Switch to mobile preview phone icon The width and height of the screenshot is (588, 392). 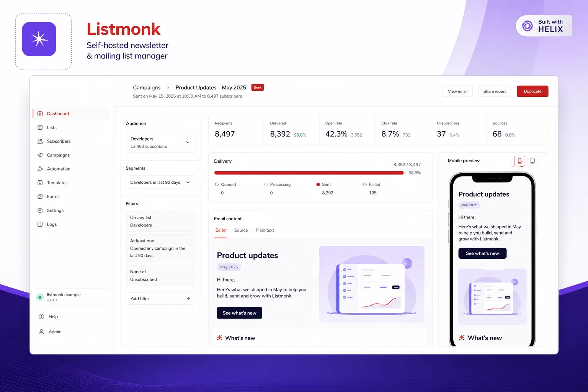tap(519, 161)
